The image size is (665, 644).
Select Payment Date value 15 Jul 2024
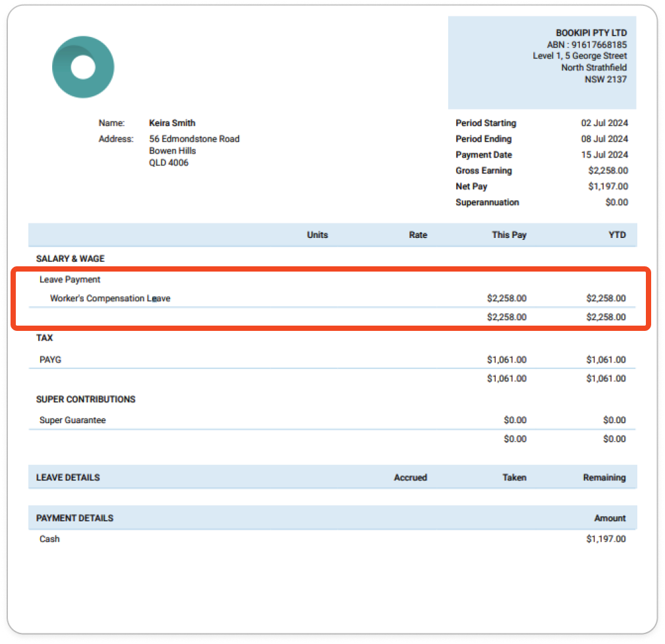[604, 155]
